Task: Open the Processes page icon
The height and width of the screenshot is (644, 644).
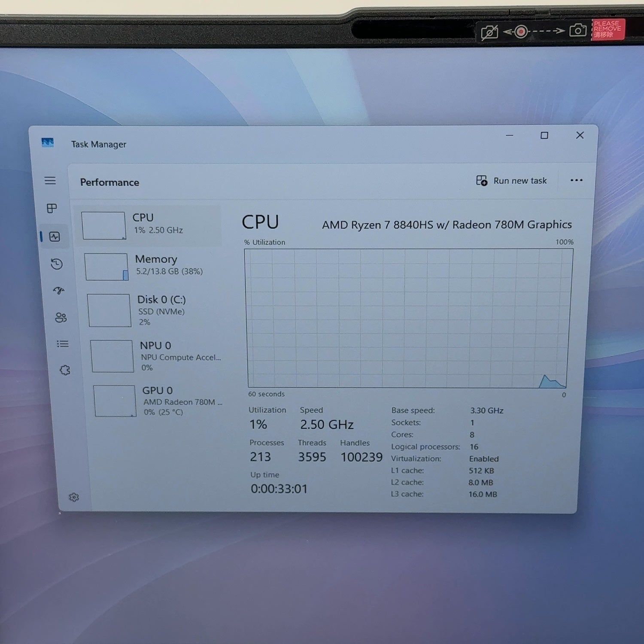Action: pyautogui.click(x=52, y=208)
